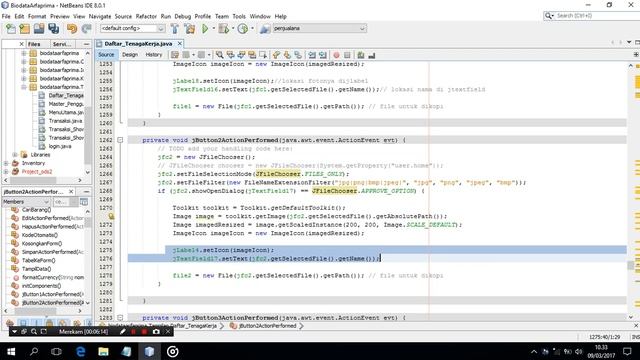
Task: Toggle Bookmark icon in the editor toolbar
Action: click(298, 55)
